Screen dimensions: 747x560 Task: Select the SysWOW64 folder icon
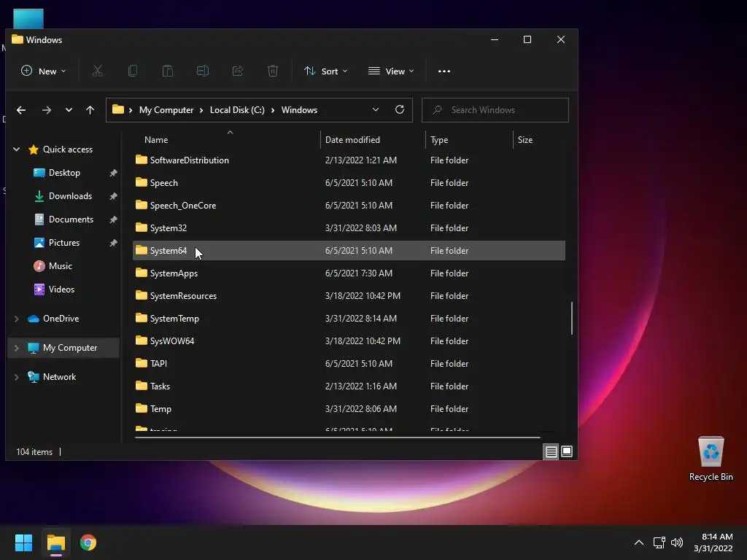[141, 341]
